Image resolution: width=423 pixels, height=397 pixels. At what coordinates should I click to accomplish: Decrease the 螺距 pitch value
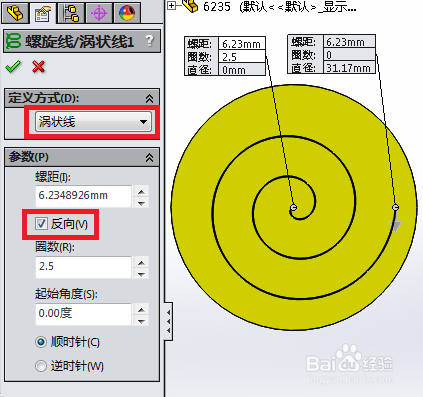[x=141, y=203]
